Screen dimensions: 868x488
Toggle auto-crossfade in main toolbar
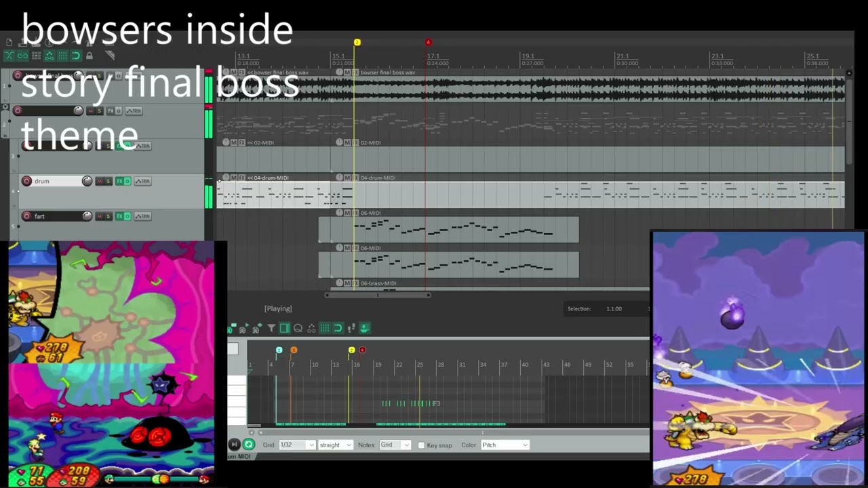[9, 56]
